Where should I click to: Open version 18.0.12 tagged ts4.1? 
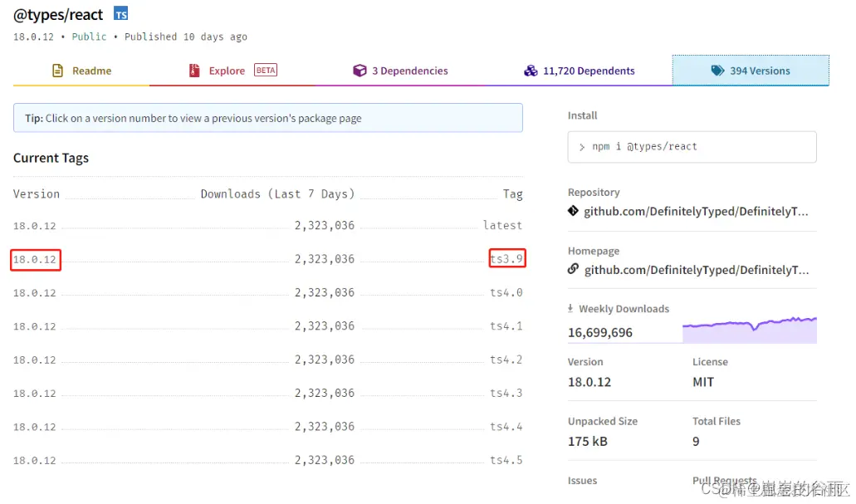tap(34, 326)
